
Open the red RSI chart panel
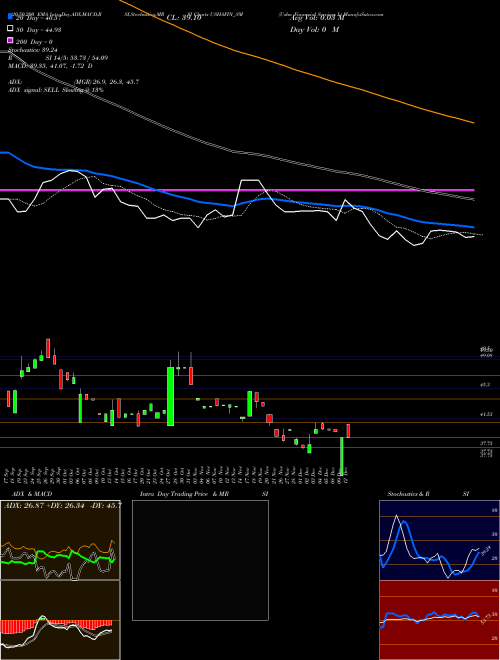click(439, 620)
